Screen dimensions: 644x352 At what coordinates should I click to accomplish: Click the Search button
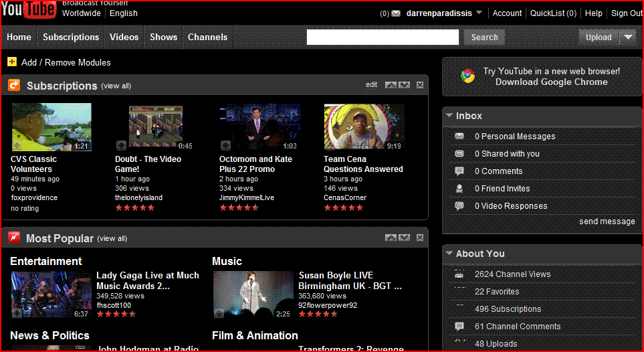click(484, 37)
